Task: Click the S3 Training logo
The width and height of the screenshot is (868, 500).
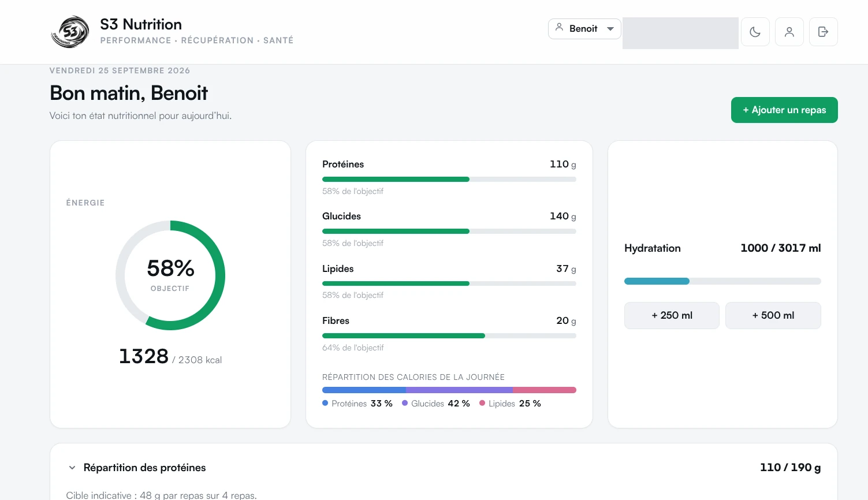Action: point(70,32)
